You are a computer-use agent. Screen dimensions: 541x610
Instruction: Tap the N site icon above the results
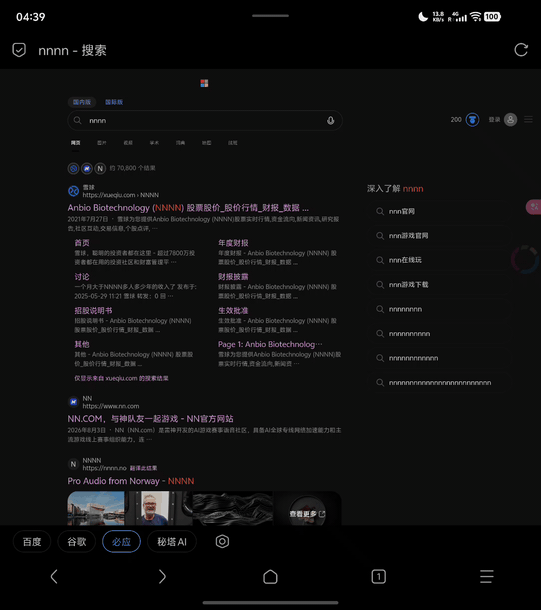(100, 168)
